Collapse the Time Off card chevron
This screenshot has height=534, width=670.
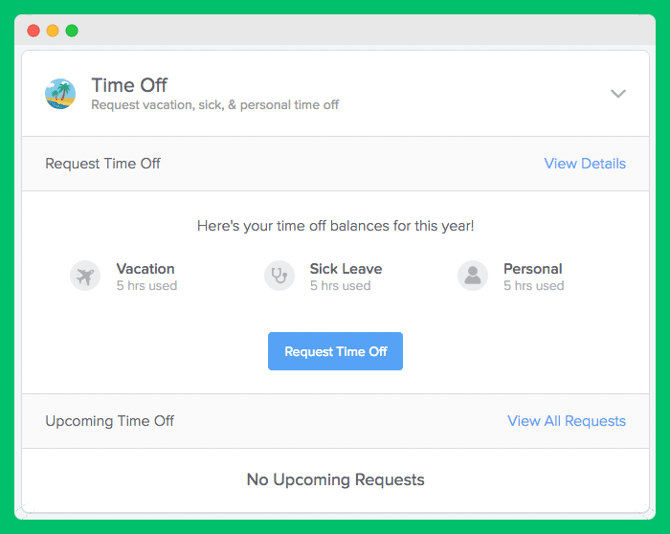[618, 94]
